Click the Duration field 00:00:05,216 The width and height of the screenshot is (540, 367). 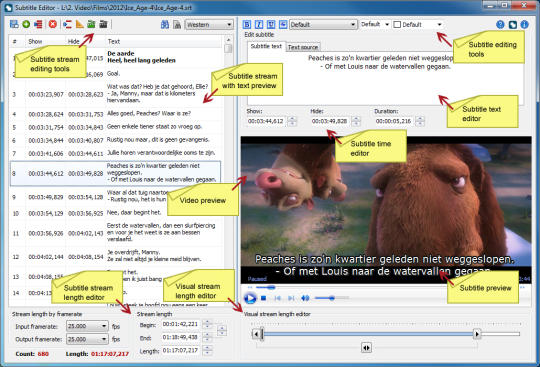tap(394, 121)
